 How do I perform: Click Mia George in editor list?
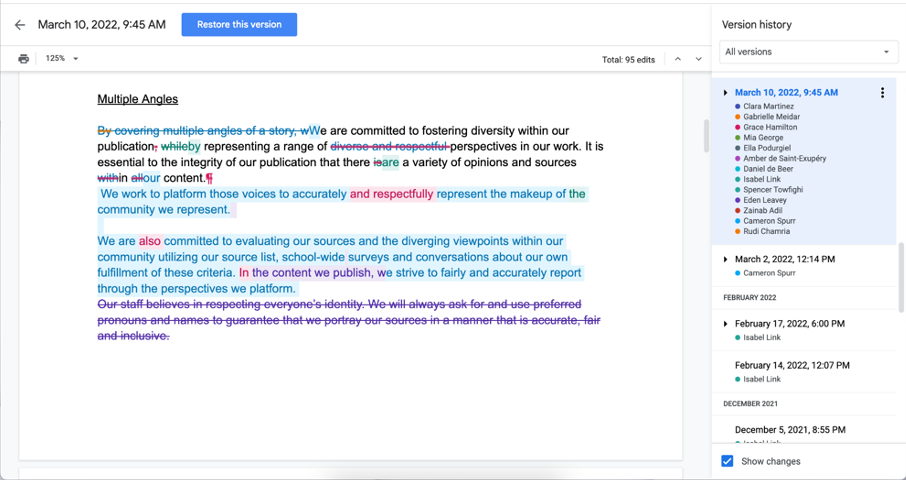(763, 137)
